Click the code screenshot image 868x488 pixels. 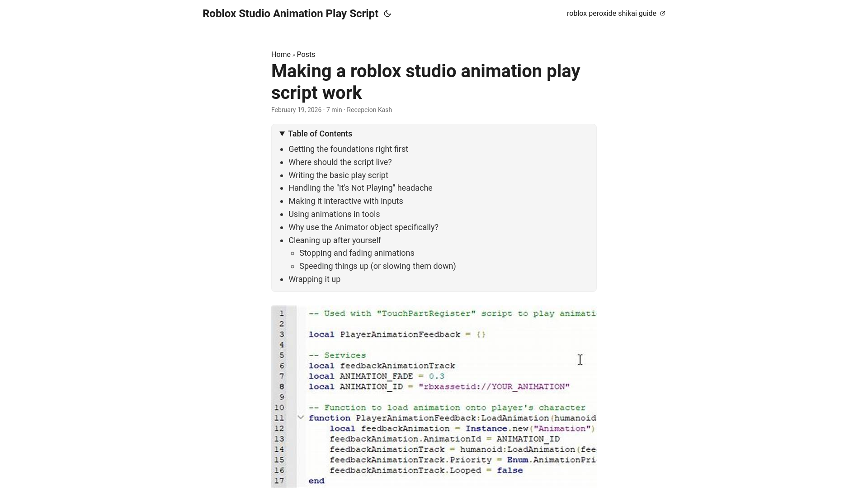[434, 397]
